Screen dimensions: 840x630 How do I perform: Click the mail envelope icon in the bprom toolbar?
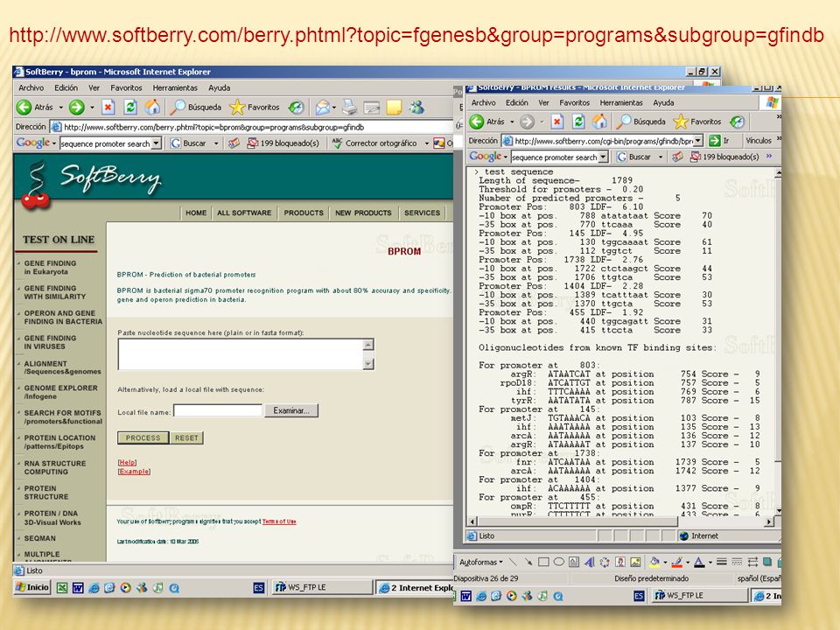point(323,107)
